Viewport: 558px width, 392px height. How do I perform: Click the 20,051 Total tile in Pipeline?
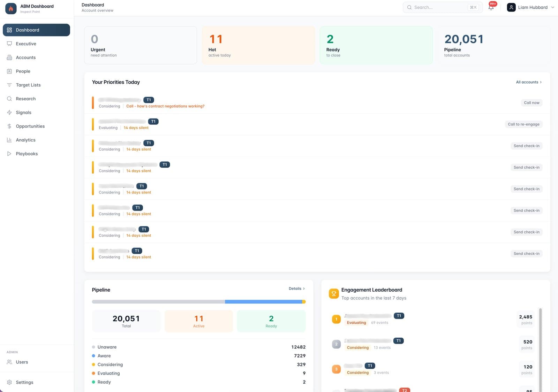pyautogui.click(x=126, y=321)
